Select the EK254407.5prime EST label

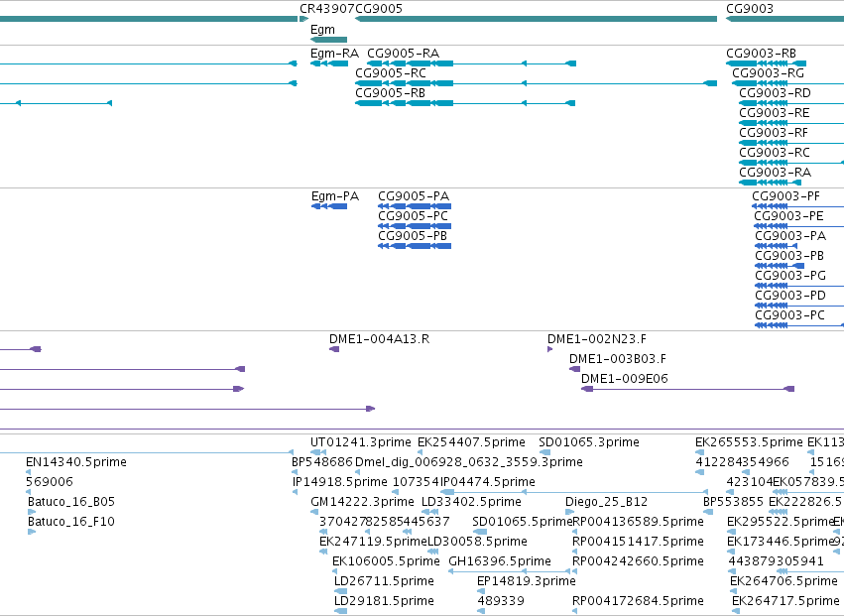pyautogui.click(x=471, y=442)
